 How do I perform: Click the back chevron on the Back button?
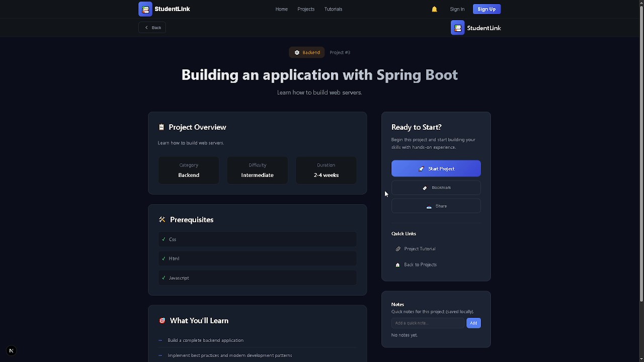pyautogui.click(x=146, y=28)
